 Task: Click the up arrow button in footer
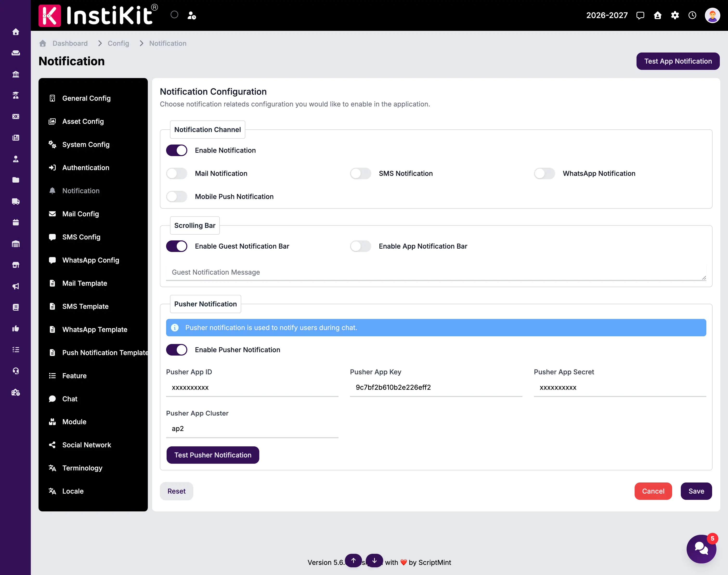point(353,561)
